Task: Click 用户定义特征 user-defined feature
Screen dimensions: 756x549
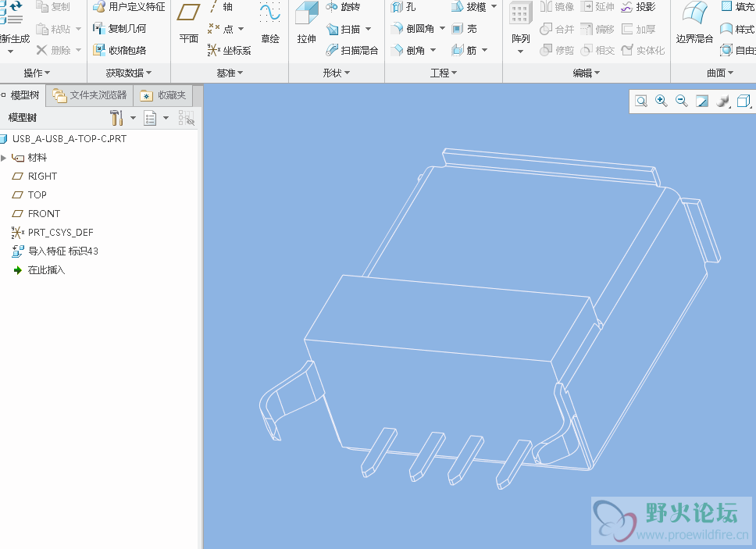Action: click(129, 7)
